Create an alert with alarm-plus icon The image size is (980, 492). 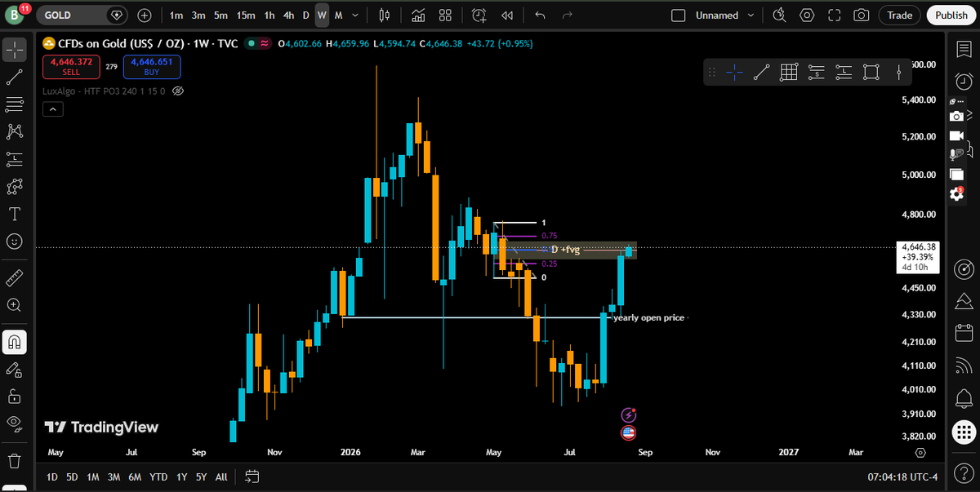point(479,15)
